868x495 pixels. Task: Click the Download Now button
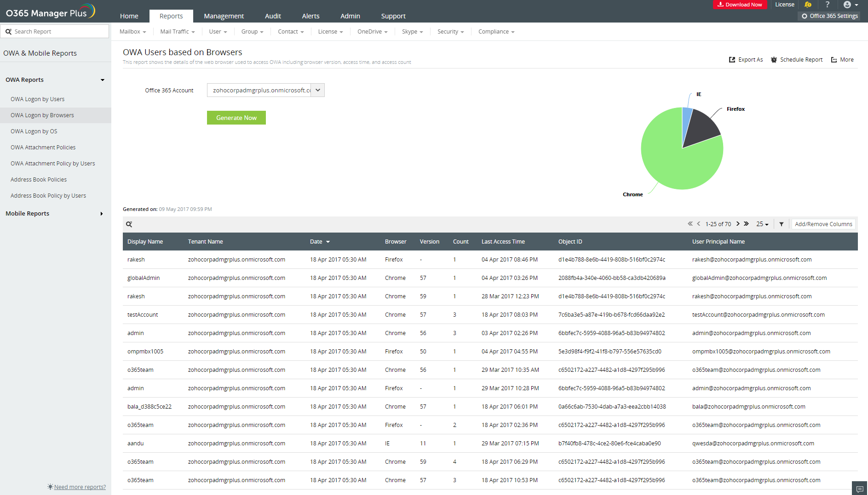[740, 5]
